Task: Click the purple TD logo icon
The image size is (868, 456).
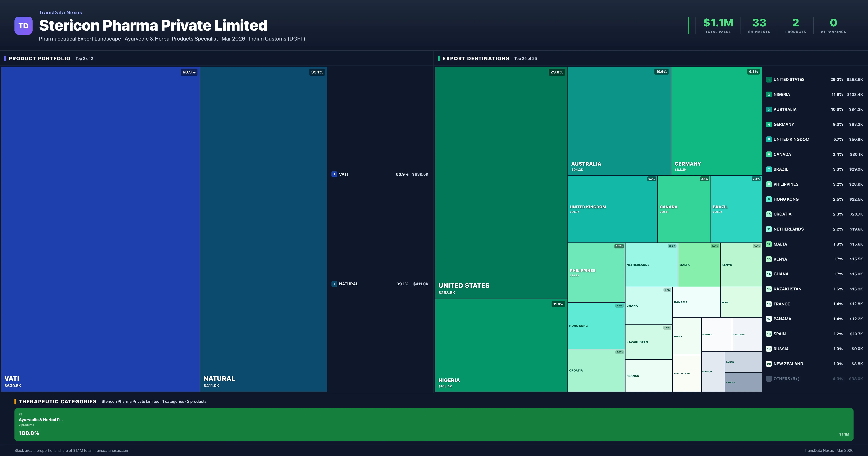Action: (23, 26)
